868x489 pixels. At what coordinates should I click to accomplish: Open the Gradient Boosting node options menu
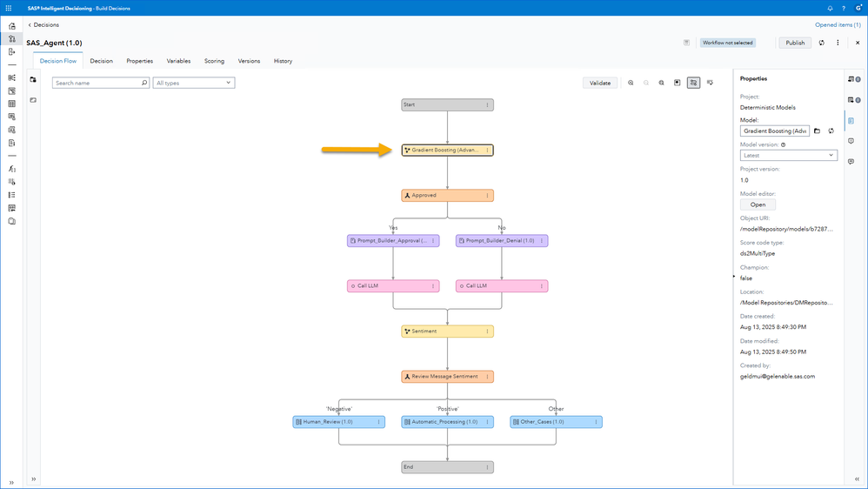487,150
